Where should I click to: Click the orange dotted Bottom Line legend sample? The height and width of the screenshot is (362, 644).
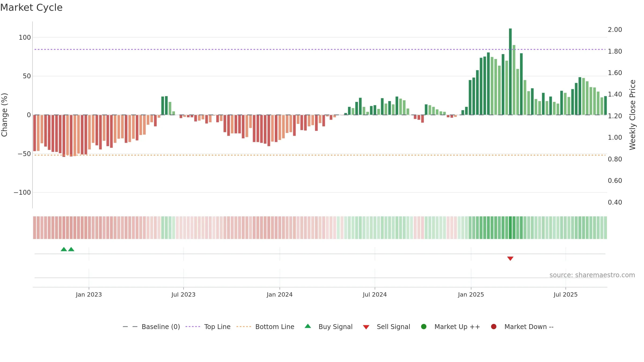tap(244, 327)
